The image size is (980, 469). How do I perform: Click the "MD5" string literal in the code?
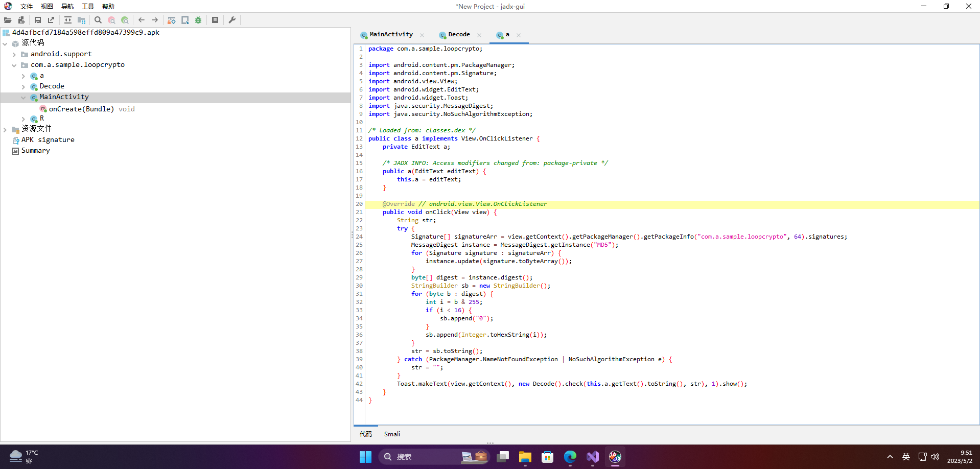(x=603, y=245)
